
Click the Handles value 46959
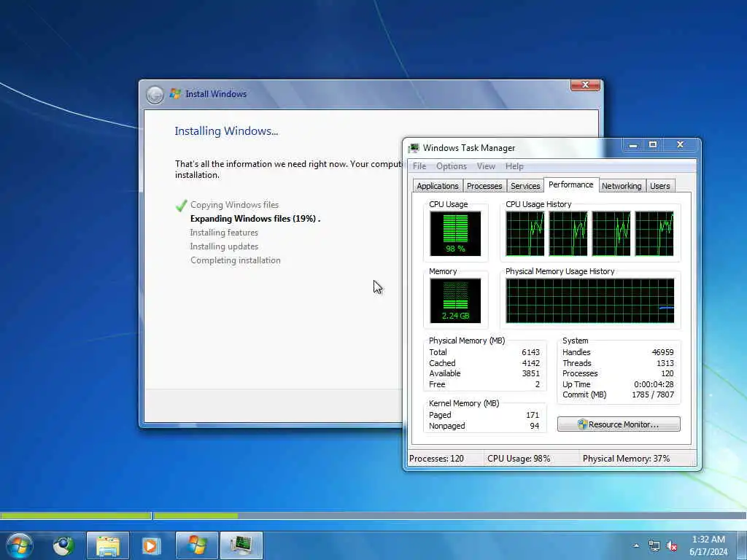pos(662,352)
